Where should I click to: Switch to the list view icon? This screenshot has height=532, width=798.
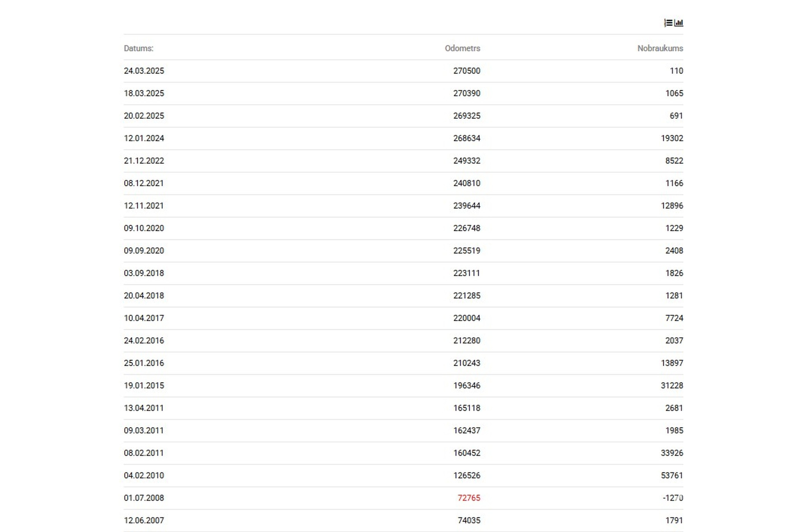668,23
